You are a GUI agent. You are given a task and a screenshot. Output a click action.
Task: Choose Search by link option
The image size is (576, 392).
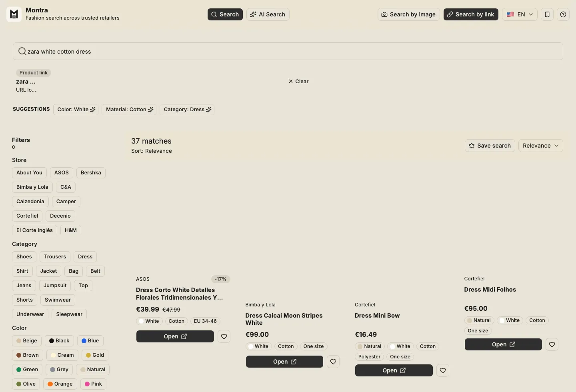pyautogui.click(x=471, y=14)
